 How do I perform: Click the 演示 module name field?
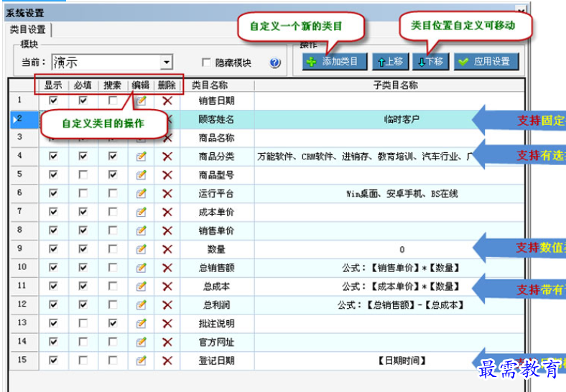106,62
